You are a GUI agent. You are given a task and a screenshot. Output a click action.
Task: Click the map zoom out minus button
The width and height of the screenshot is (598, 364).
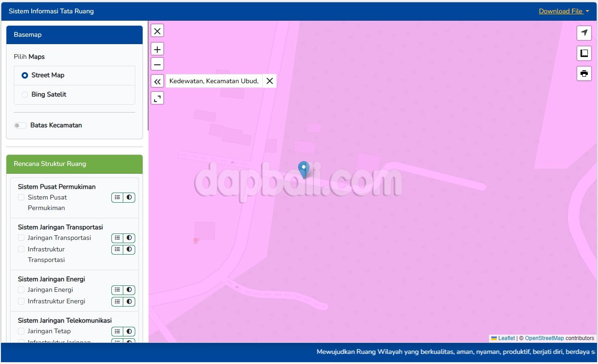click(157, 64)
